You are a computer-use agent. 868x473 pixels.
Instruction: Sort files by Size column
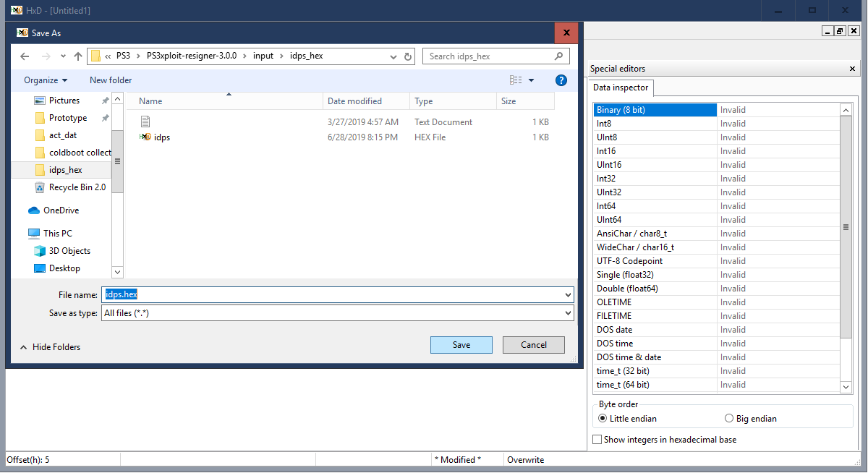(525, 101)
